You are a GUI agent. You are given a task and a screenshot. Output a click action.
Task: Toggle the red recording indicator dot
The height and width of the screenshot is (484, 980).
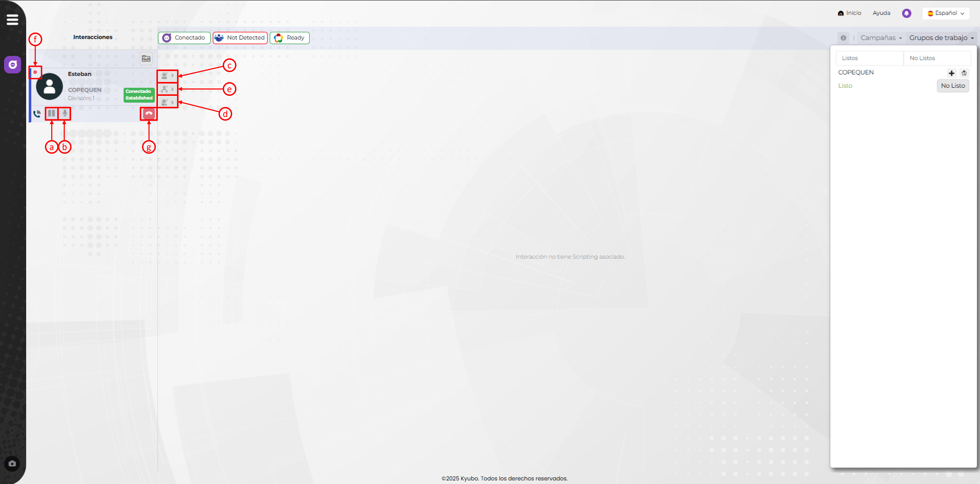(35, 72)
